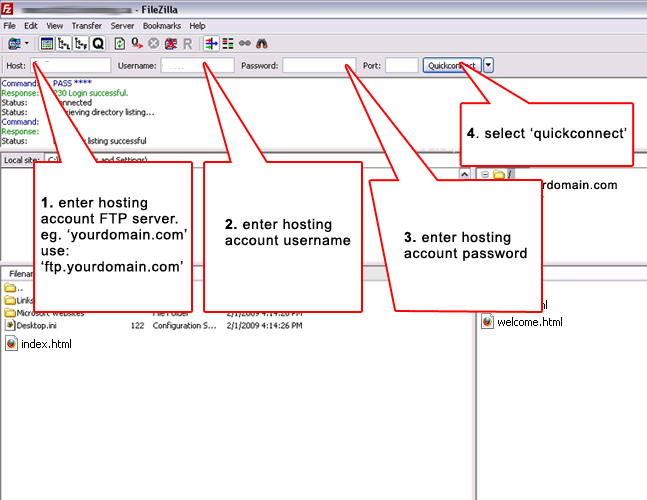
Task: Toggle the directory comparison icon
Action: click(228, 43)
